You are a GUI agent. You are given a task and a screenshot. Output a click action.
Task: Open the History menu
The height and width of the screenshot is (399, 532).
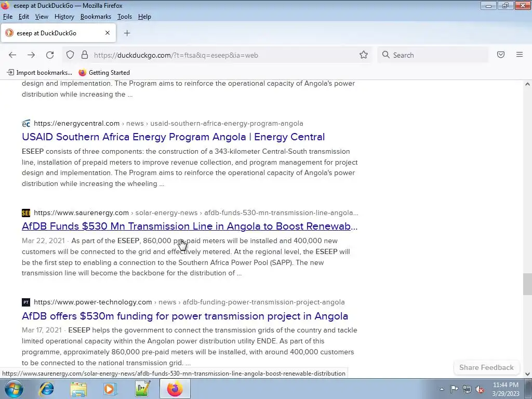(64, 17)
